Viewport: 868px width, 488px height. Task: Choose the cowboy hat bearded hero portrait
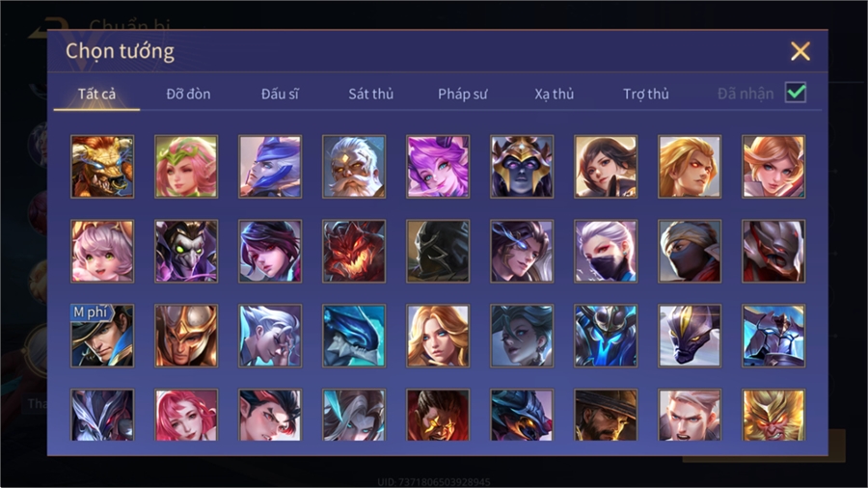(x=606, y=415)
